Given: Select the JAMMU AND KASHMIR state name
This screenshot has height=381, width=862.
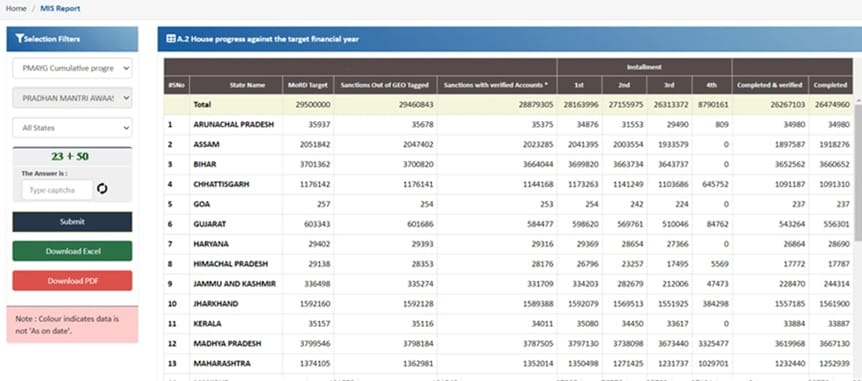Looking at the screenshot, I should pos(234,284).
